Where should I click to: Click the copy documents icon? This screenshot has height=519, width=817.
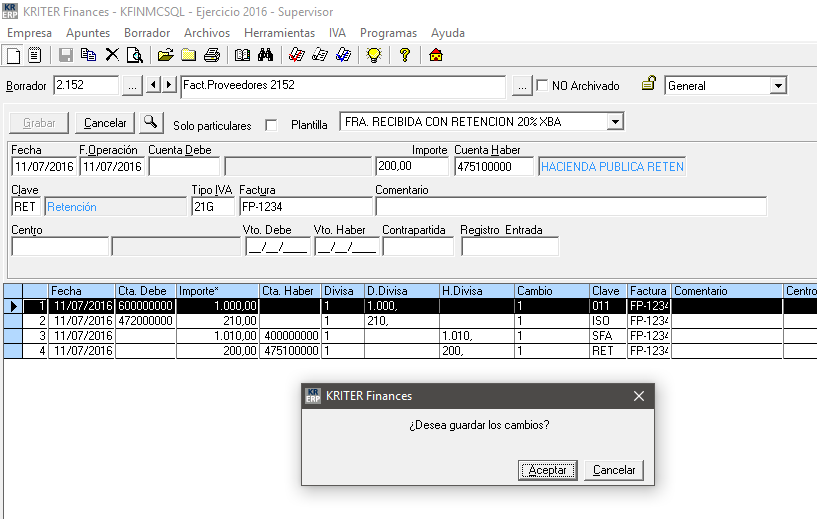89,55
